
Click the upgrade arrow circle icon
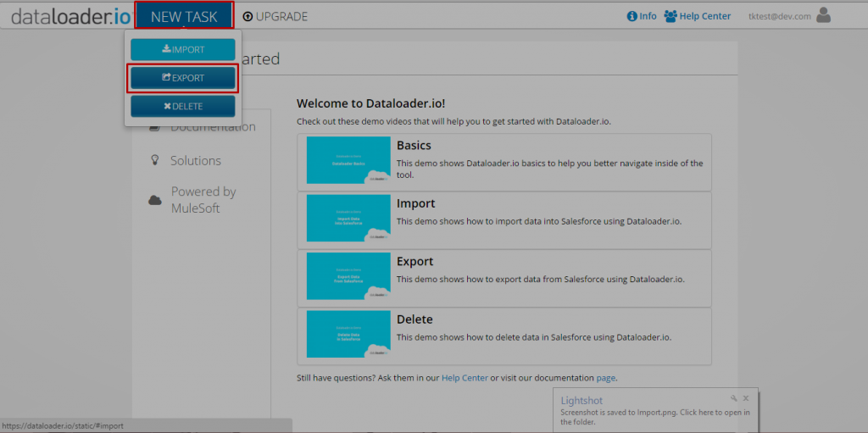coord(248,17)
